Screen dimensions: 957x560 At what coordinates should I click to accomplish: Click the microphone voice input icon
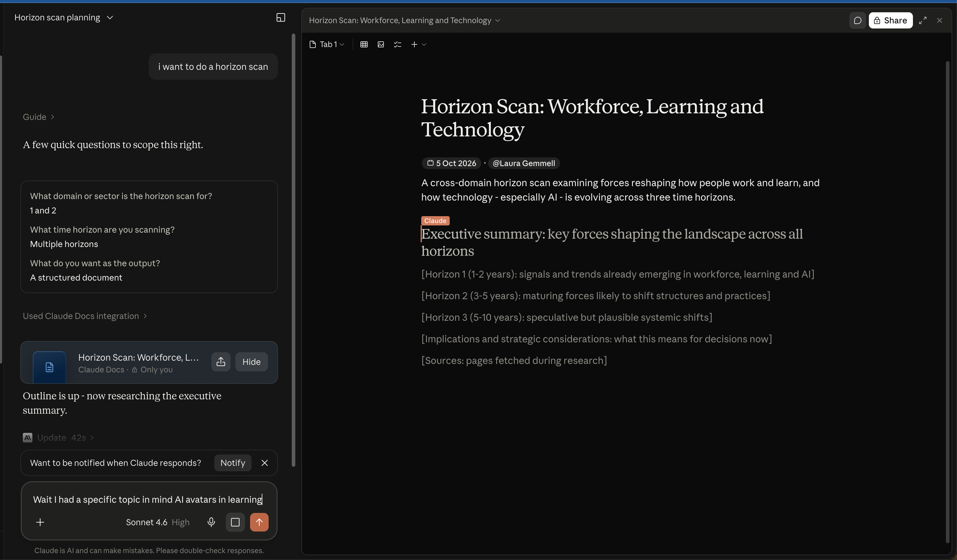[212, 523]
